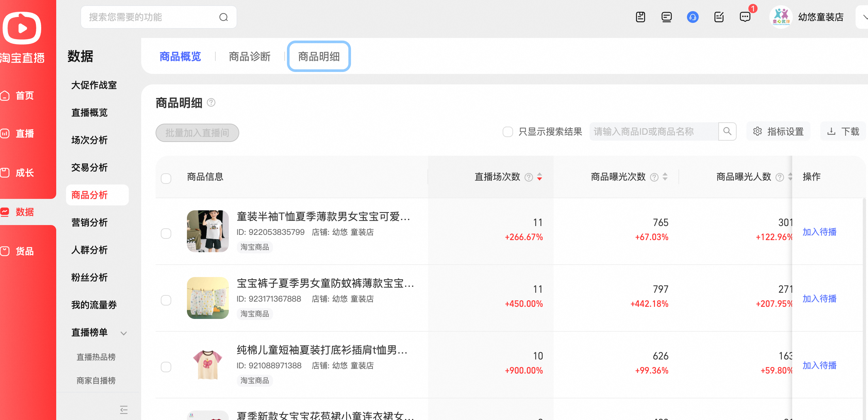
Task: Select 商品分析 in data menu
Action: tap(97, 195)
